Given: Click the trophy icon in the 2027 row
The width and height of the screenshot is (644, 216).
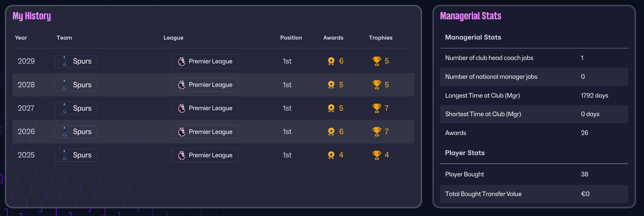Looking at the screenshot, I should 377,108.
